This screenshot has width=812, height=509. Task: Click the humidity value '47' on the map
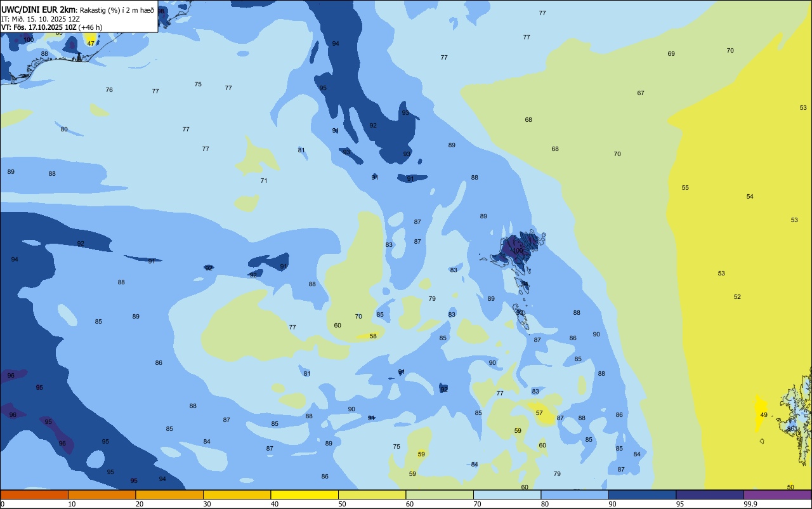click(x=91, y=44)
